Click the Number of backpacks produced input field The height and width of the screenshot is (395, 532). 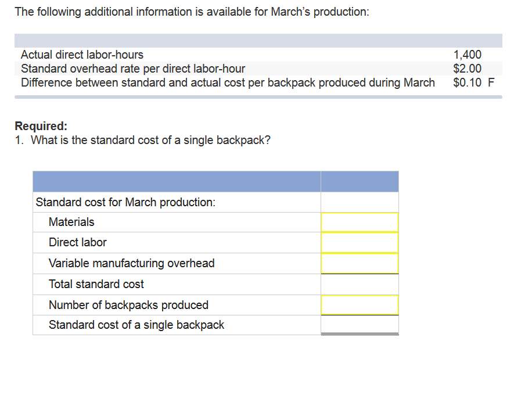[360, 305]
